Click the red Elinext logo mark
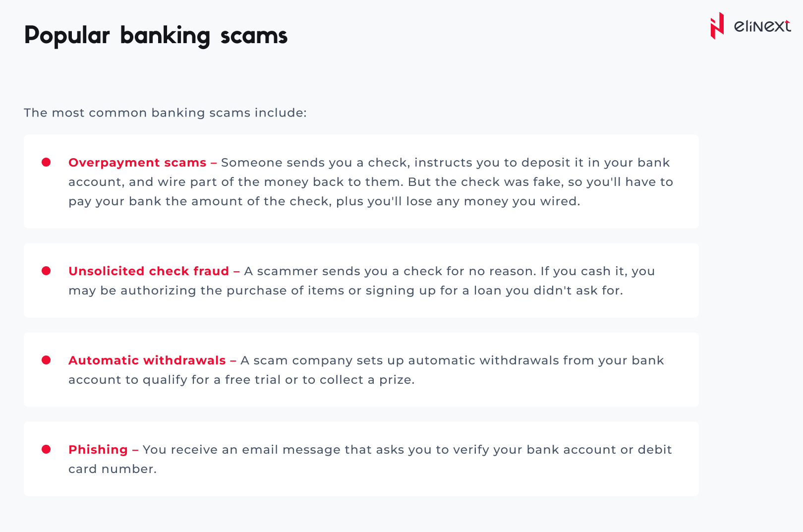This screenshot has height=532, width=803. pos(717,26)
